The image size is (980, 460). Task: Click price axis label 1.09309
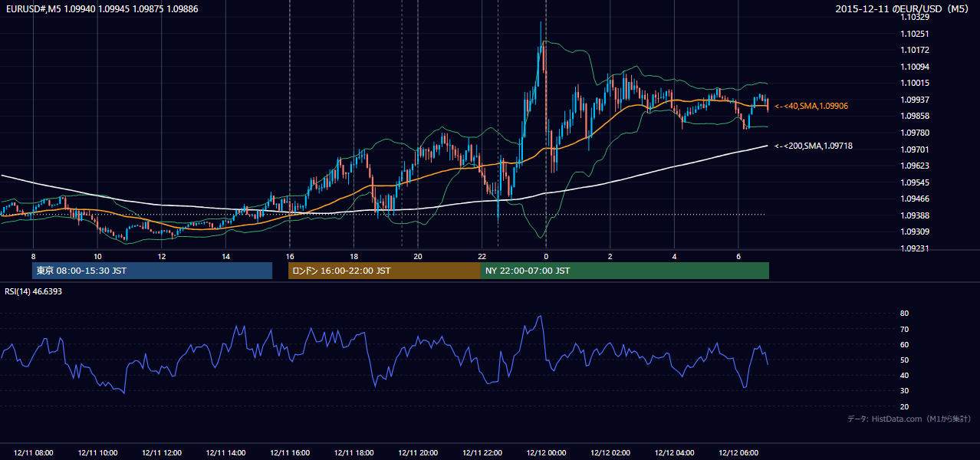[916, 232]
